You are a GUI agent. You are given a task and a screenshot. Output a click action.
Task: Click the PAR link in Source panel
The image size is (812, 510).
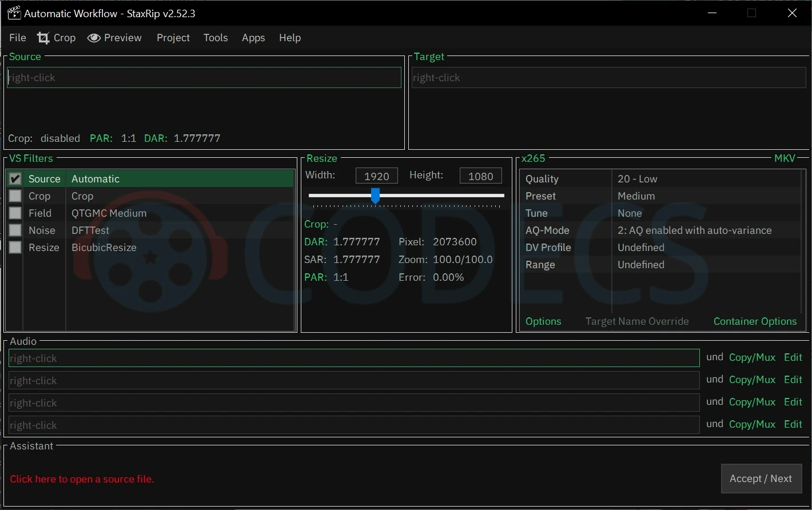pyautogui.click(x=101, y=138)
